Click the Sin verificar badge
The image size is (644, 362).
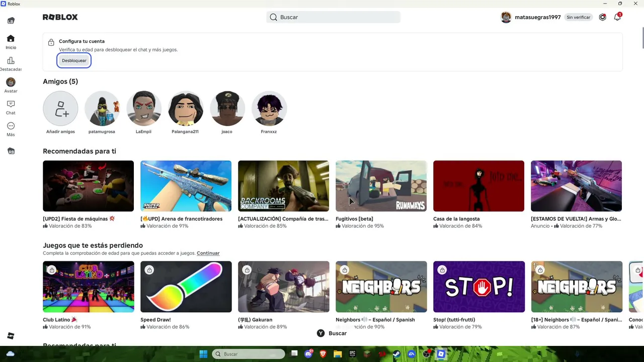point(579,17)
